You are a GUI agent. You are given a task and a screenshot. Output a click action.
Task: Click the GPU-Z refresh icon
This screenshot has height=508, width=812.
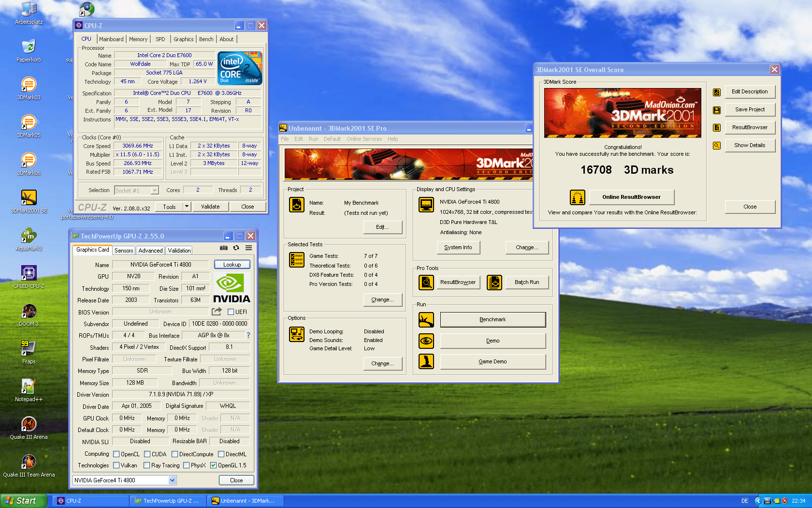pos(236,248)
